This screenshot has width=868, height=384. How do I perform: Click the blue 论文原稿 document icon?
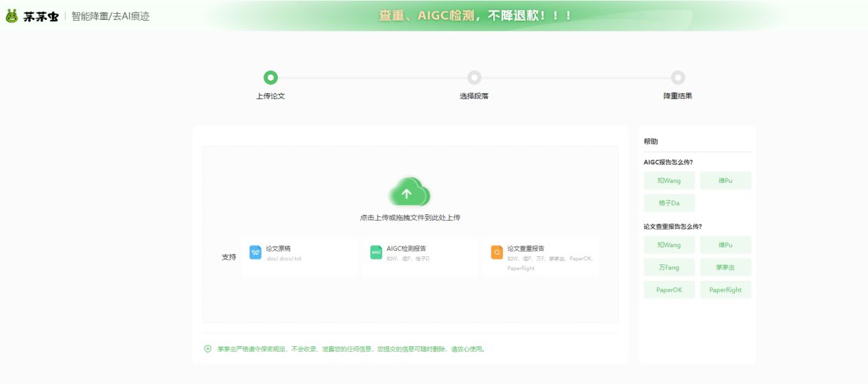pyautogui.click(x=255, y=252)
